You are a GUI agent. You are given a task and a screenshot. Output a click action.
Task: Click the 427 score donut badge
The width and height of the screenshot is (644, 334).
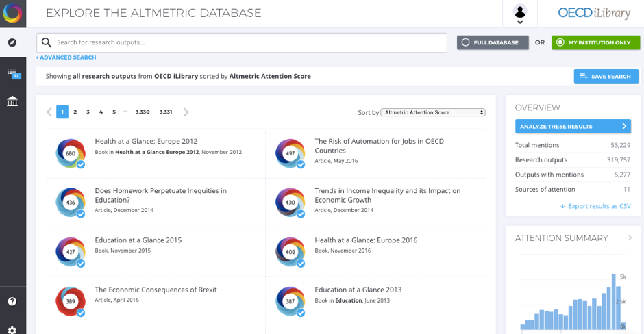click(x=71, y=251)
